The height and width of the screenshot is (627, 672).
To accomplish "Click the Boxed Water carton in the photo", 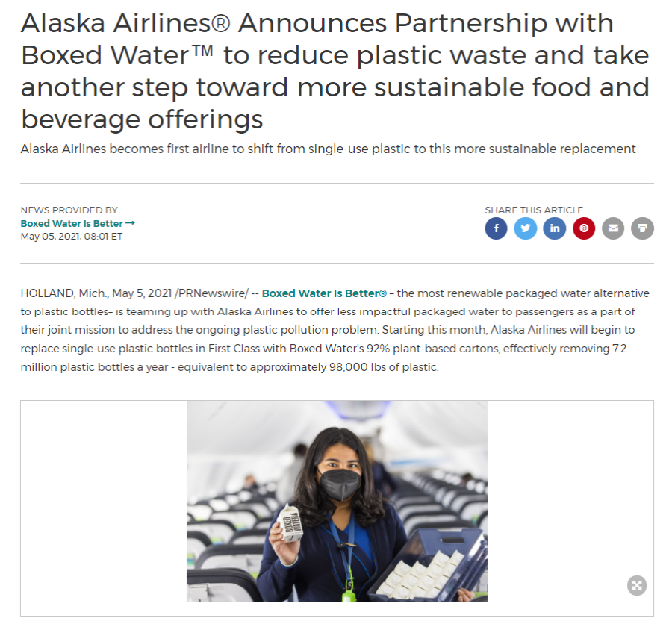I will 289,523.
